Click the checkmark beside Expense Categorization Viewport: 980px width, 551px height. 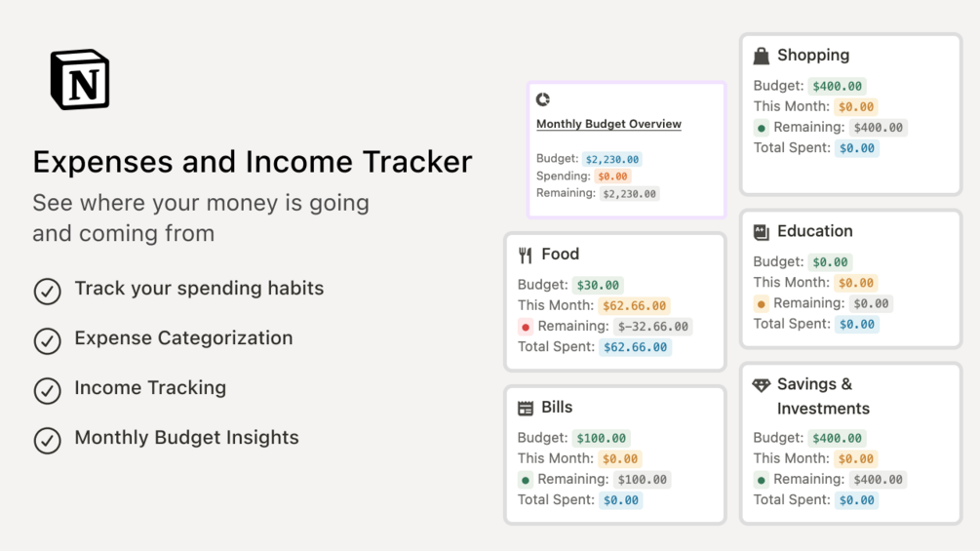(47, 340)
